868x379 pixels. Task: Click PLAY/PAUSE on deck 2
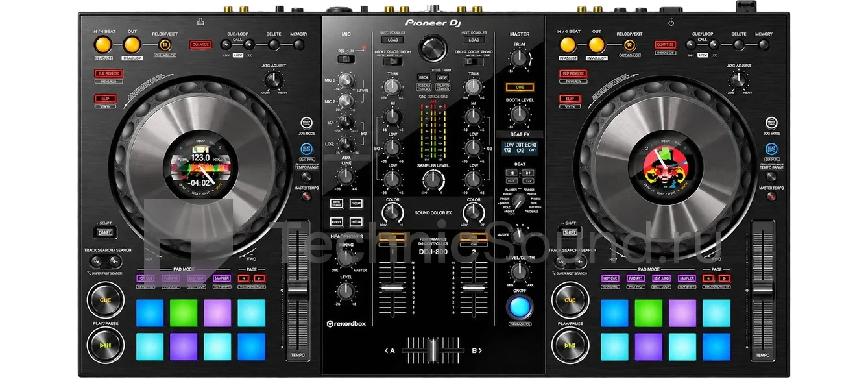click(570, 345)
